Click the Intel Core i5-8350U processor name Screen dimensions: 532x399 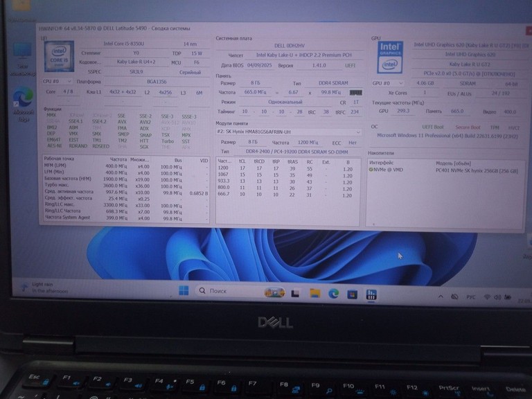coord(124,44)
